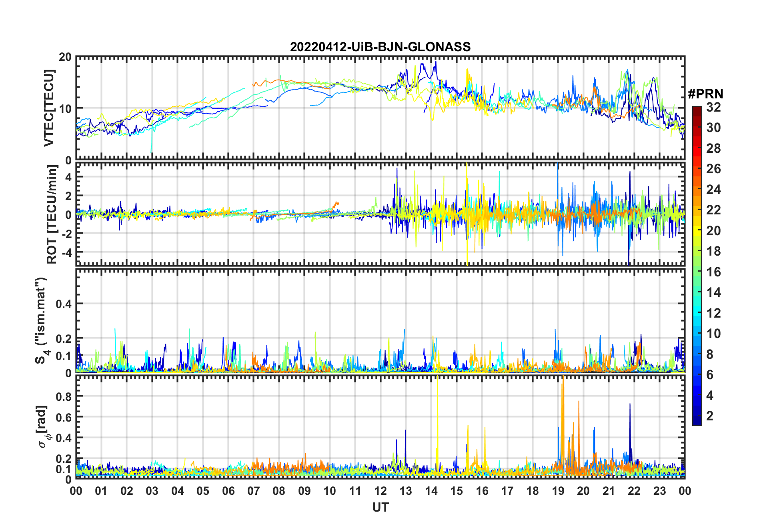Click the UT hour tick label 05
Screen dimensions: 761x532
pyautogui.click(x=203, y=491)
